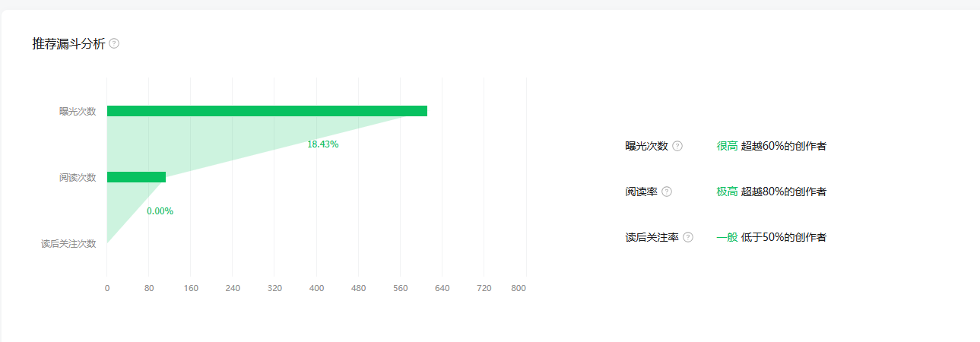
Task: Click the 推荐漏斗分析 section heading
Action: pyautogui.click(x=68, y=43)
